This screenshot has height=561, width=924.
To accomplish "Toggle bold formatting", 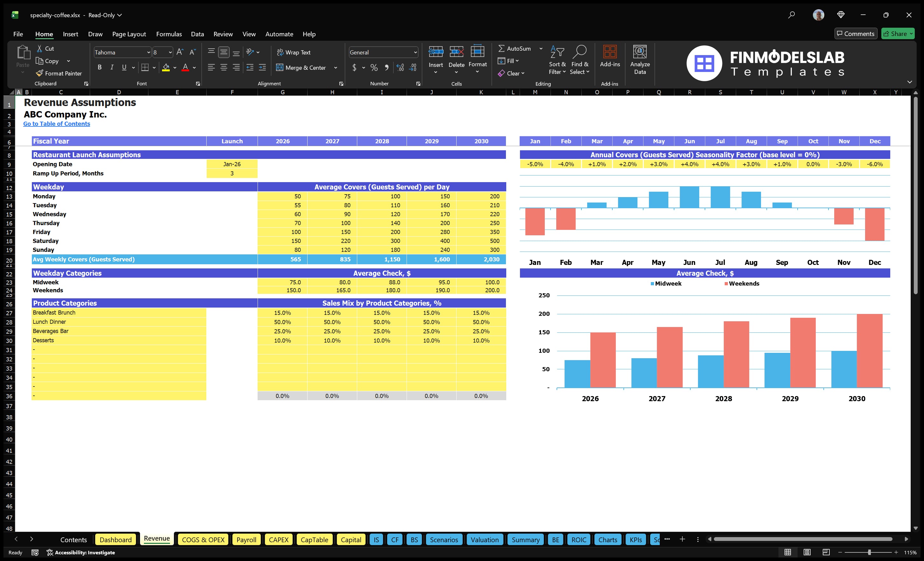I will [x=99, y=67].
